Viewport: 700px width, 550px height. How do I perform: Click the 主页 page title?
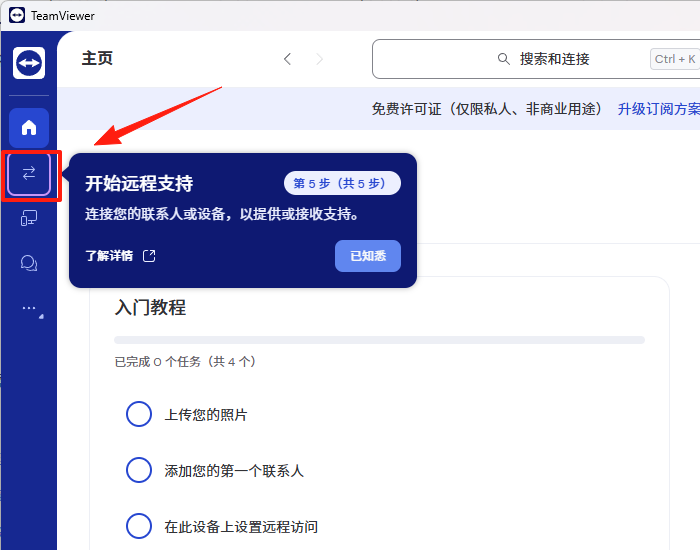(97, 59)
